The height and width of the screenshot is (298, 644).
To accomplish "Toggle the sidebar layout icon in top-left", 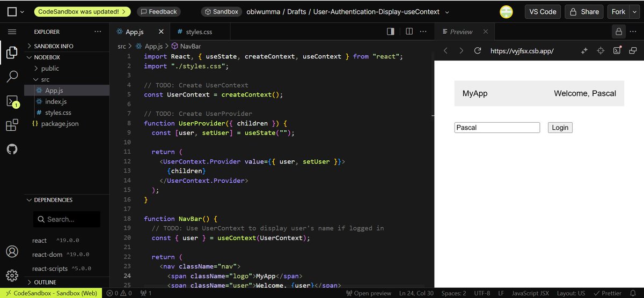I will [x=12, y=11].
